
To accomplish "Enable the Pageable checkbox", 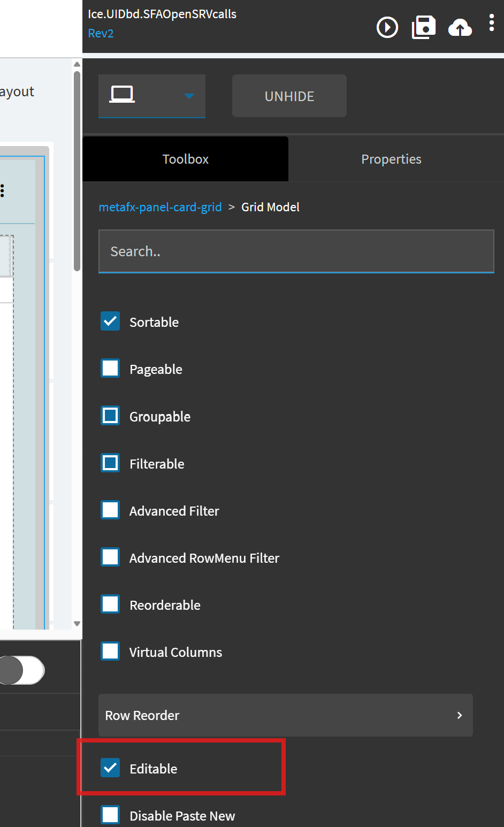I will pos(110,369).
